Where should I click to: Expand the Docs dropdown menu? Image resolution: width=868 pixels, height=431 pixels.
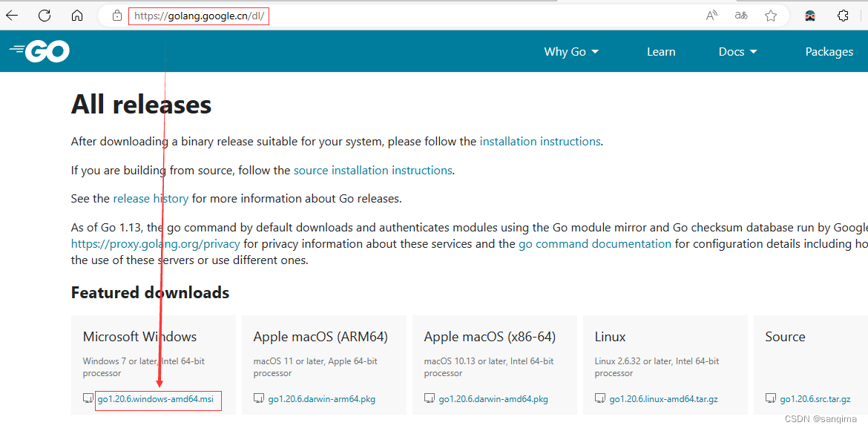(x=737, y=51)
